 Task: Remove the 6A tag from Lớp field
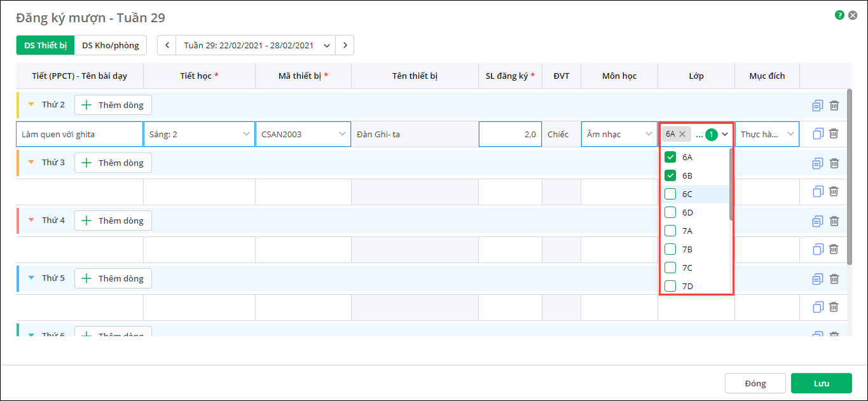pos(682,134)
